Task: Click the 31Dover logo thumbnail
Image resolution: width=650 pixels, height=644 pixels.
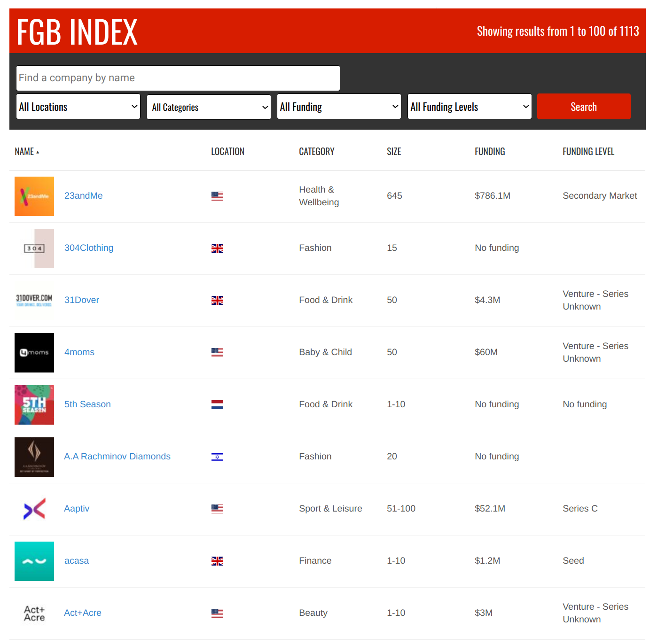Action: tap(34, 301)
